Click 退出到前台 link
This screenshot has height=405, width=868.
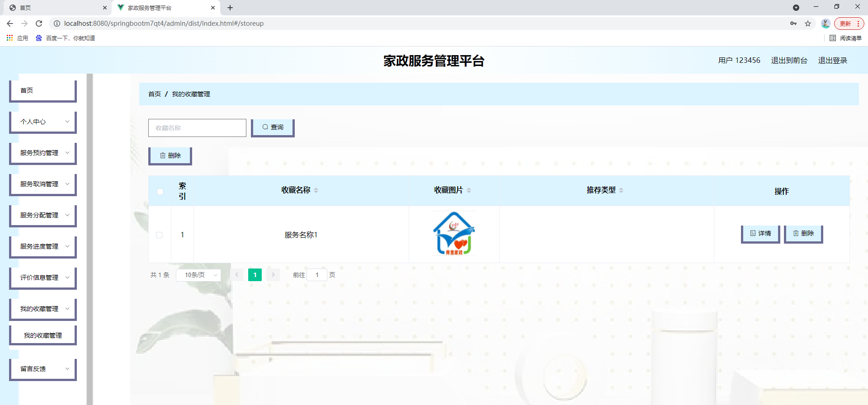coord(789,60)
